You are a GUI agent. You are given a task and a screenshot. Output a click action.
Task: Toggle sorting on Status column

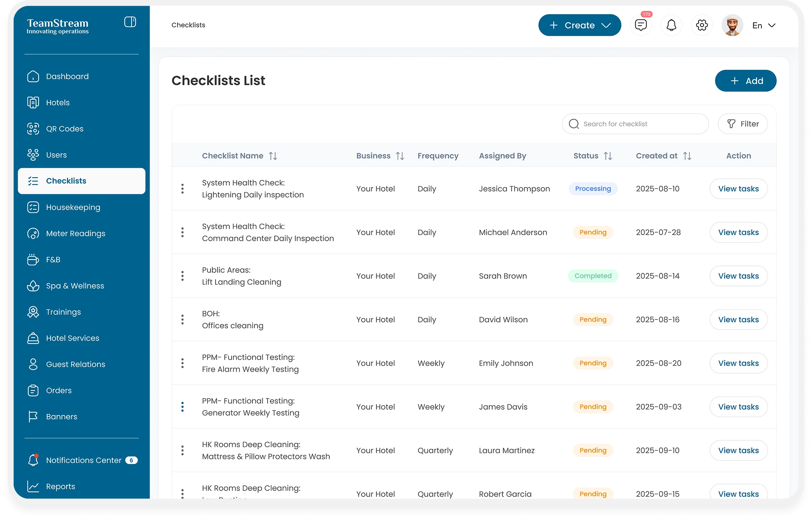click(608, 156)
